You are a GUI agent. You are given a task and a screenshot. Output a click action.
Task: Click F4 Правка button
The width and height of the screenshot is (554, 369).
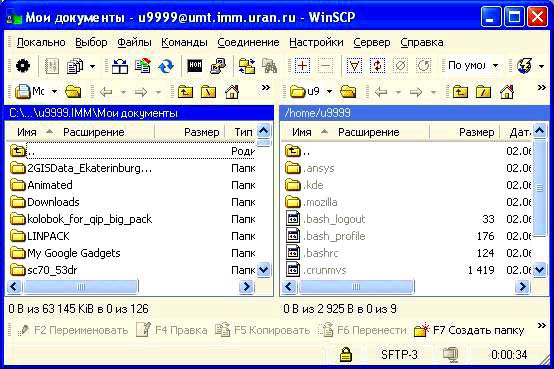point(172,330)
